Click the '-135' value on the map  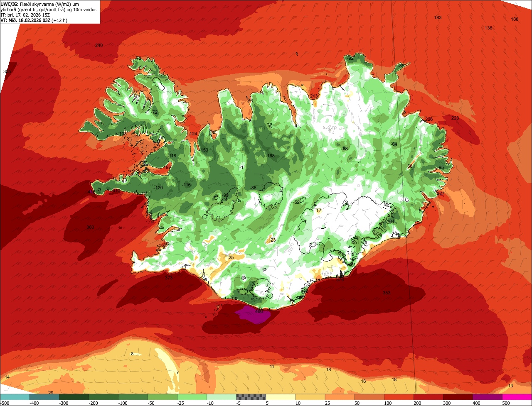(x=234, y=299)
